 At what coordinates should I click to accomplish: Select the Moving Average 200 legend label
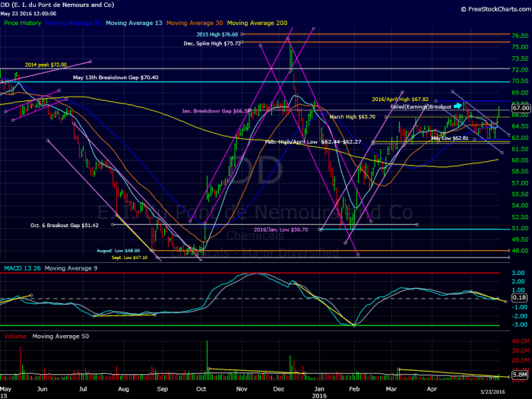point(257,23)
